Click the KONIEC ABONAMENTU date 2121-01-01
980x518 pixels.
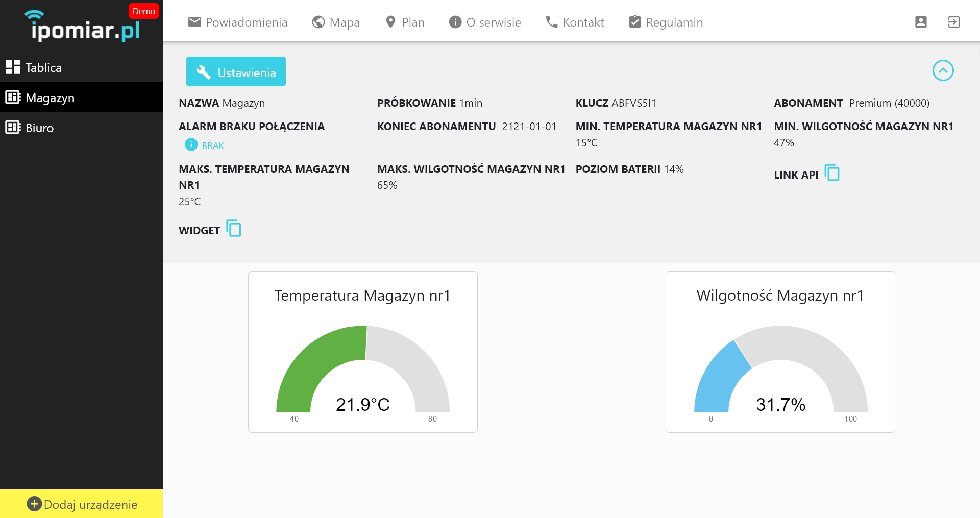(529, 127)
